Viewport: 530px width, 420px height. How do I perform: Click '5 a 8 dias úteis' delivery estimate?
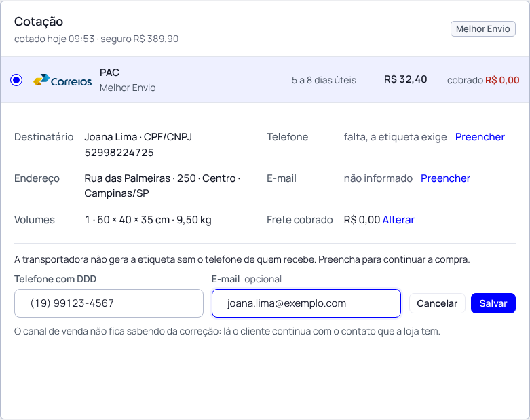(324, 80)
